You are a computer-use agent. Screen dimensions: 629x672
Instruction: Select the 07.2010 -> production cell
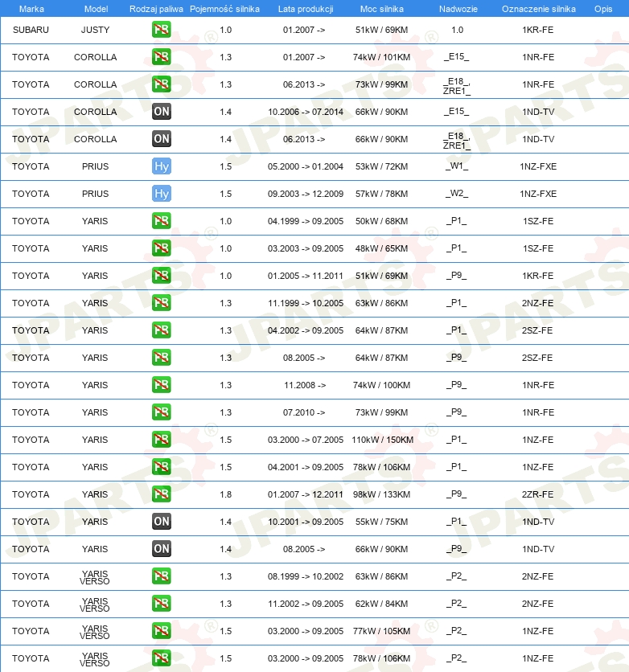[x=304, y=412]
